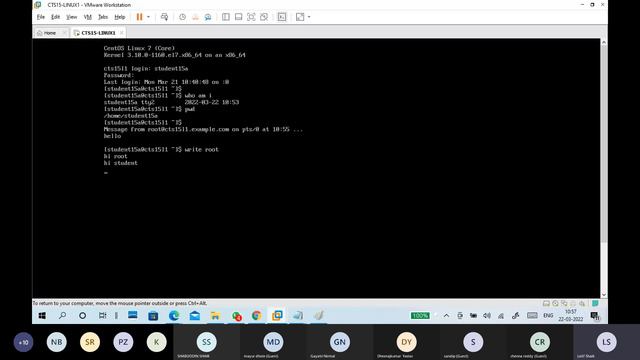Image resolution: width=640 pixels, height=360 pixels.
Task: Open the volume control in system tray
Action: tap(487, 316)
